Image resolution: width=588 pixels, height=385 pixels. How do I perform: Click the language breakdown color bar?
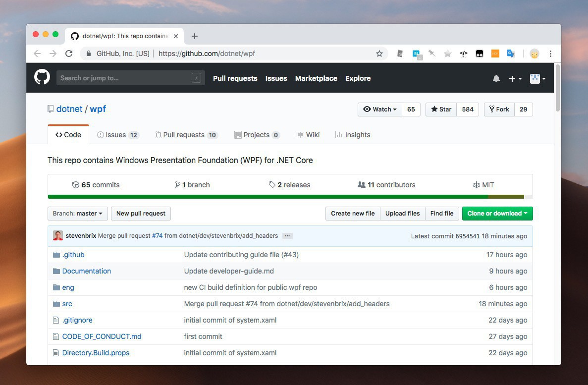pyautogui.click(x=290, y=197)
